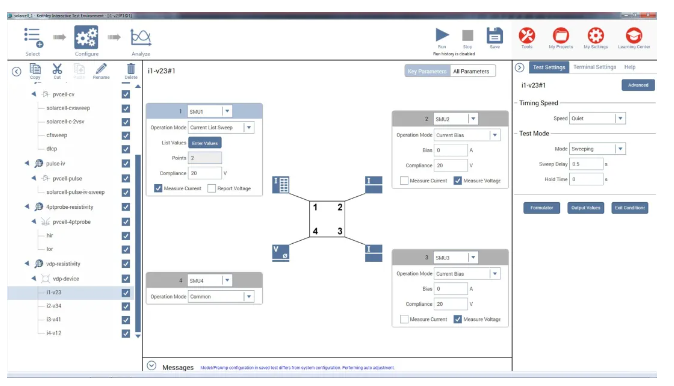Click the Sweep Delay input field

(586, 164)
